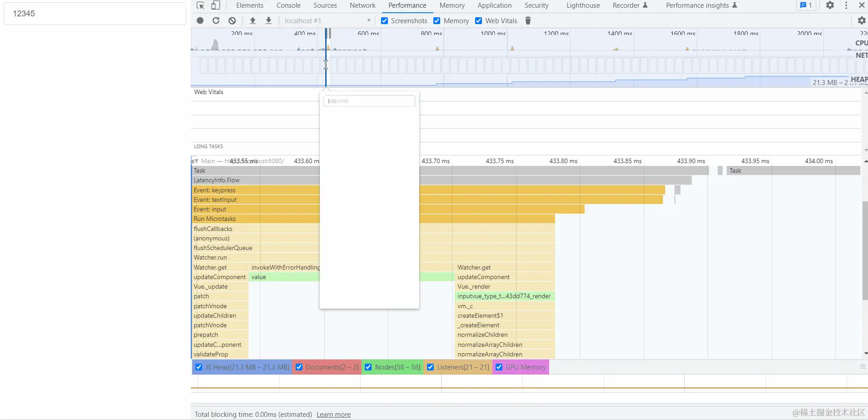Image resolution: width=868 pixels, height=420 pixels.
Task: Hide the Documents counter
Action: (299, 367)
